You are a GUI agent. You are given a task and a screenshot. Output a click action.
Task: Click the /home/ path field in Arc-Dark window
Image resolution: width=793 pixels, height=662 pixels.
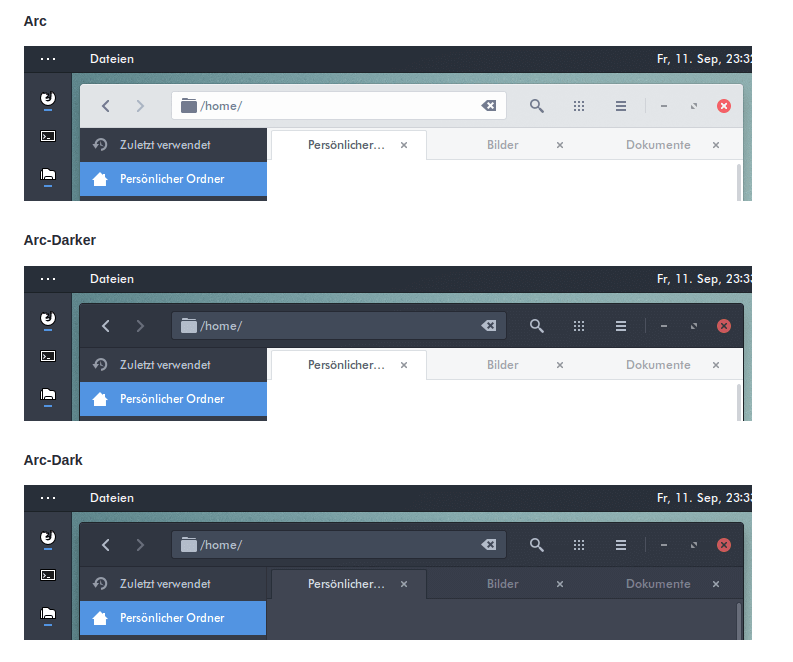point(339,545)
